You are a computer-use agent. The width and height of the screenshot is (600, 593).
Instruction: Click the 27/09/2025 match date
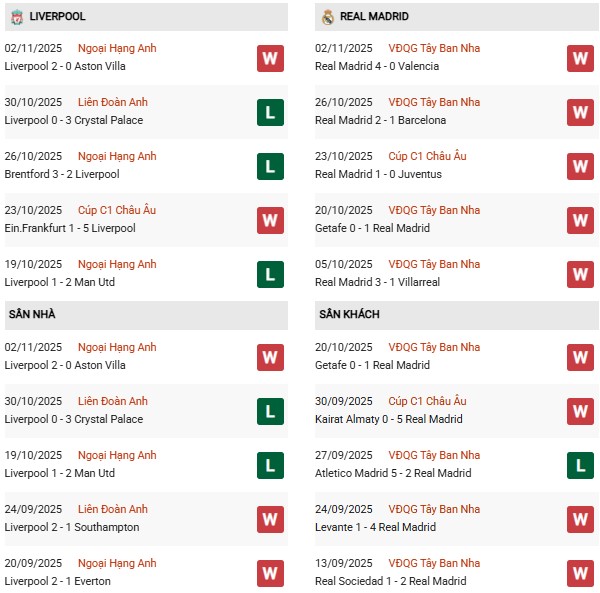(344, 455)
